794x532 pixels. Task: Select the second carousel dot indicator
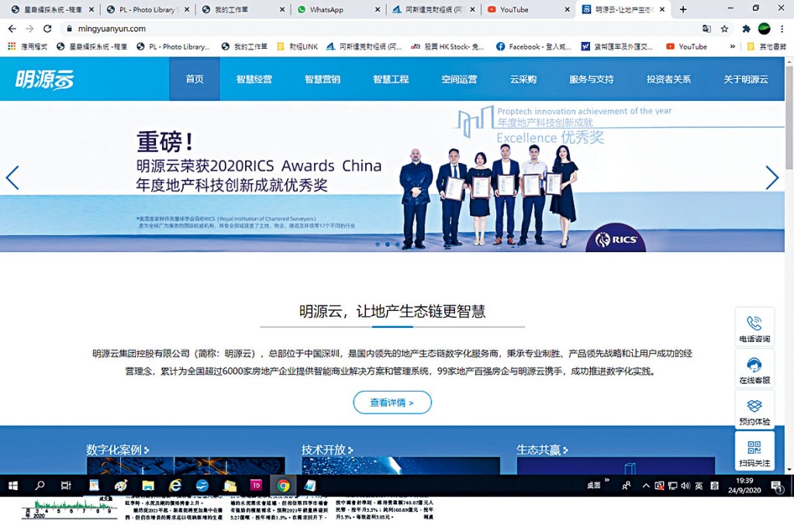pos(388,244)
